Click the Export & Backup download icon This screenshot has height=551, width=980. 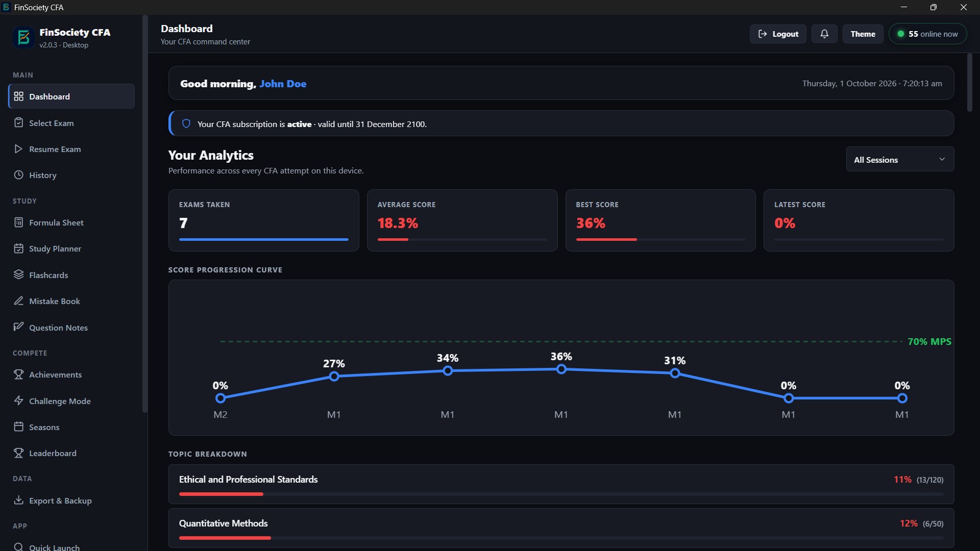[x=19, y=500]
